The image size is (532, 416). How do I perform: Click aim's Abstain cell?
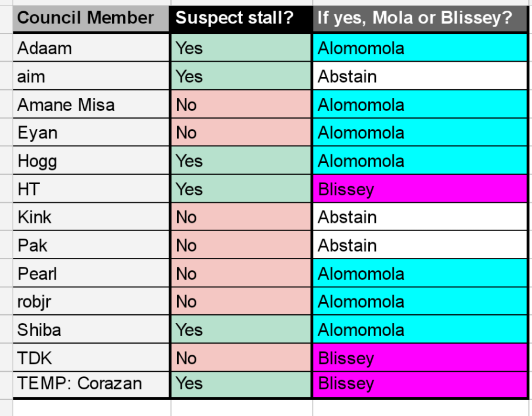(x=420, y=76)
